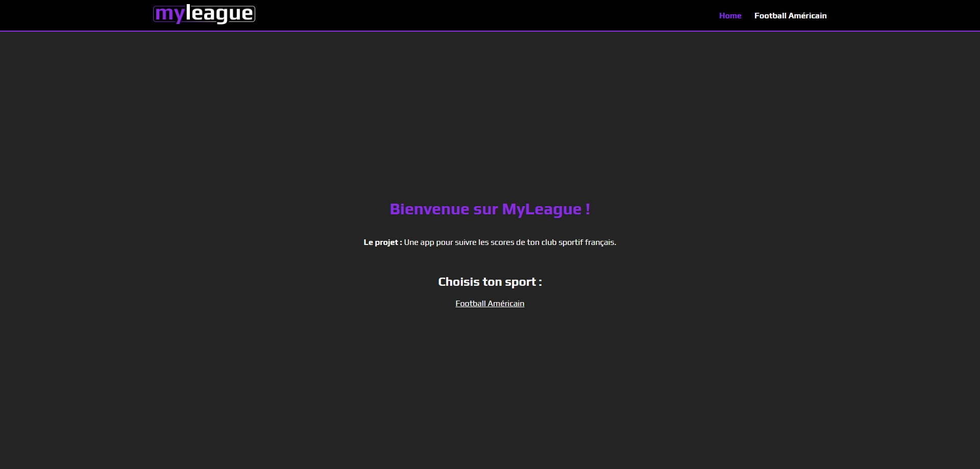The width and height of the screenshot is (980, 469).
Task: Click the word "français" in the description
Action: pyautogui.click(x=600, y=242)
